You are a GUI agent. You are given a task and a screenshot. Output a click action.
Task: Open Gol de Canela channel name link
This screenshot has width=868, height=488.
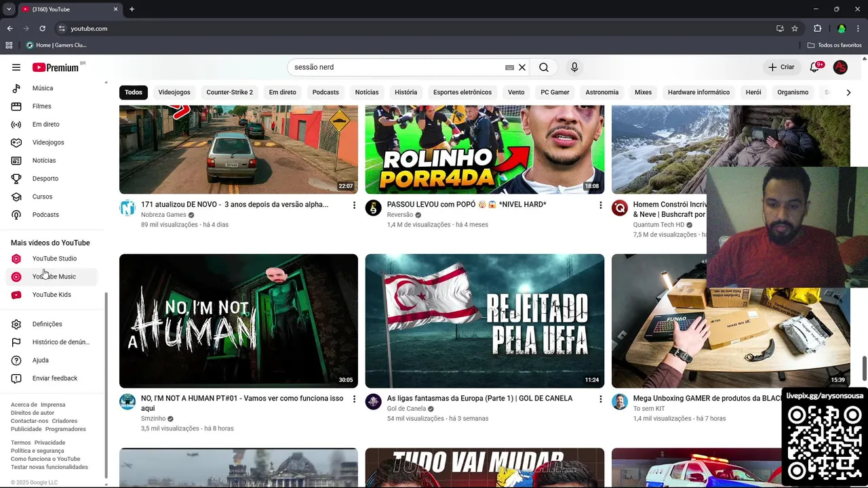pyautogui.click(x=406, y=409)
